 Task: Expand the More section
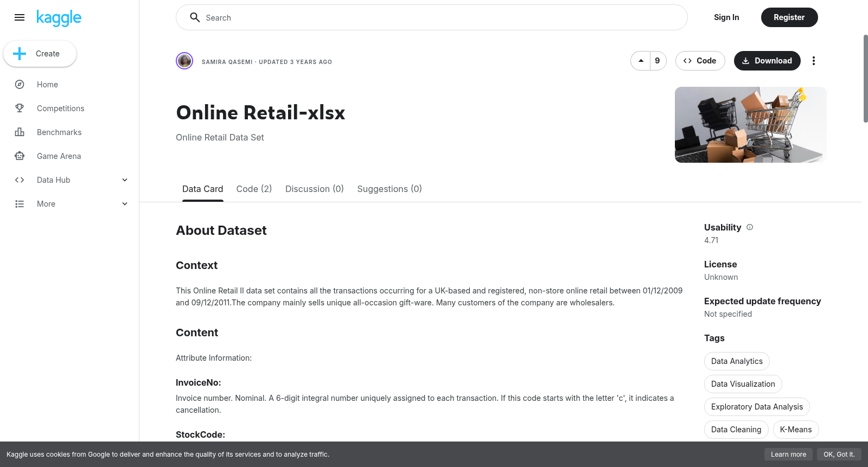(x=125, y=204)
